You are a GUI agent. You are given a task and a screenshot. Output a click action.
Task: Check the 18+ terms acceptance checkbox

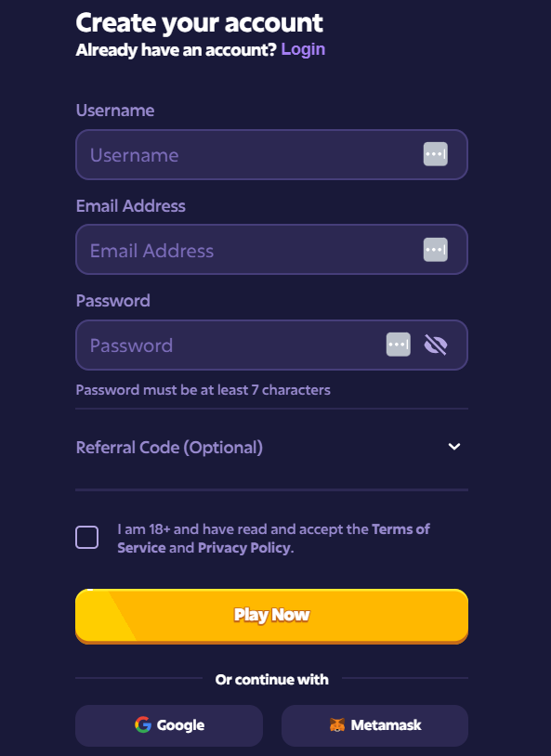(x=86, y=537)
